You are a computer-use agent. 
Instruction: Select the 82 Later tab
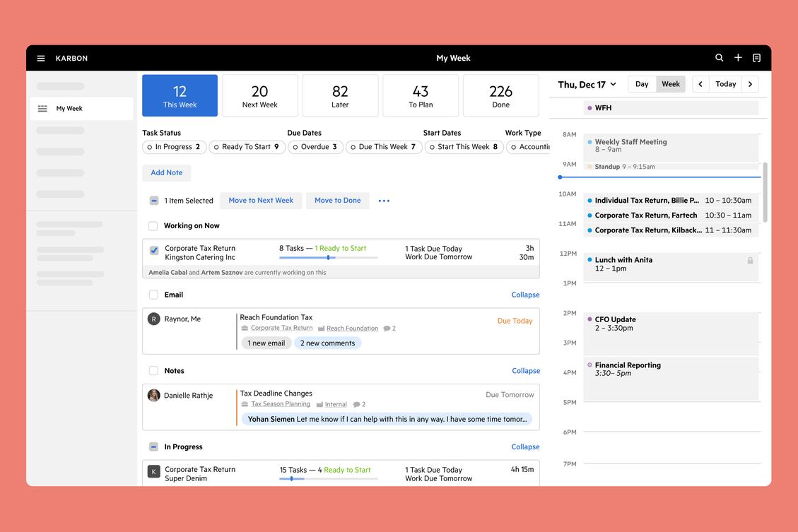(x=340, y=95)
